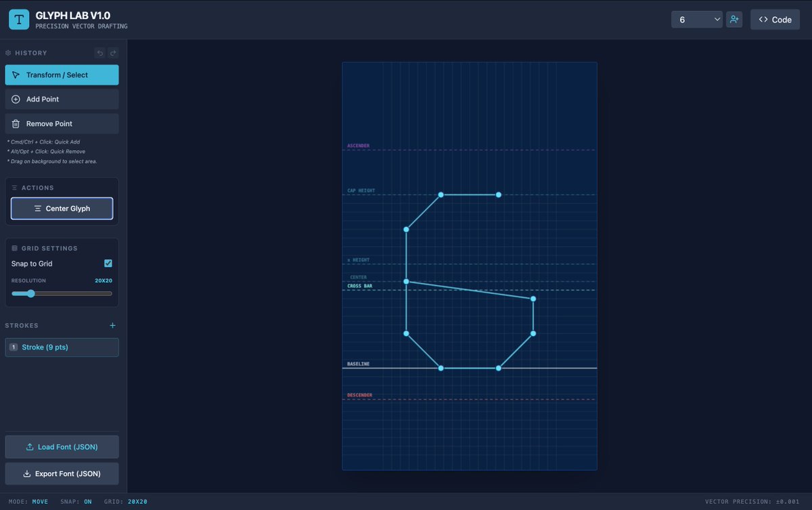Select the top-right cap height control point
This screenshot has width=812, height=510.
tap(499, 195)
